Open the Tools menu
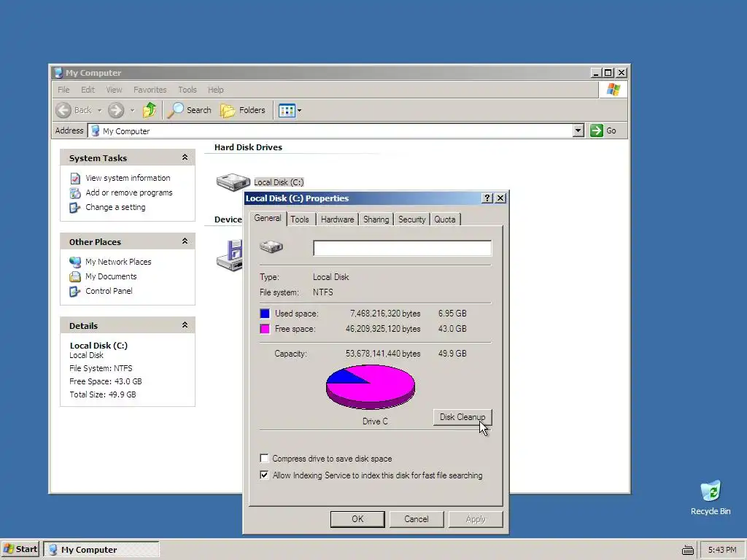This screenshot has height=560, width=747. [187, 90]
